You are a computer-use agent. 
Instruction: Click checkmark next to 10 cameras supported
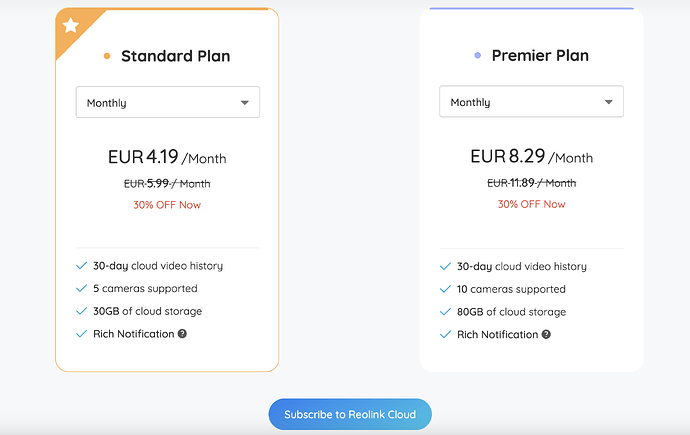(x=445, y=289)
